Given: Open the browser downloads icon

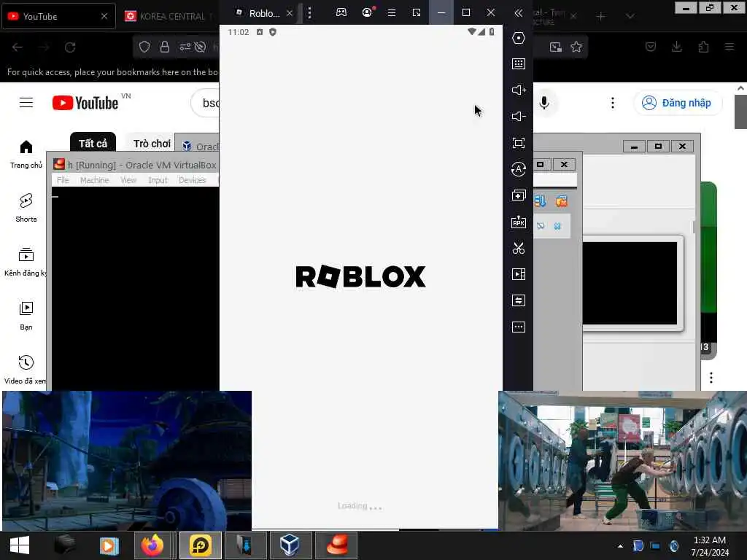Looking at the screenshot, I should tap(676, 47).
